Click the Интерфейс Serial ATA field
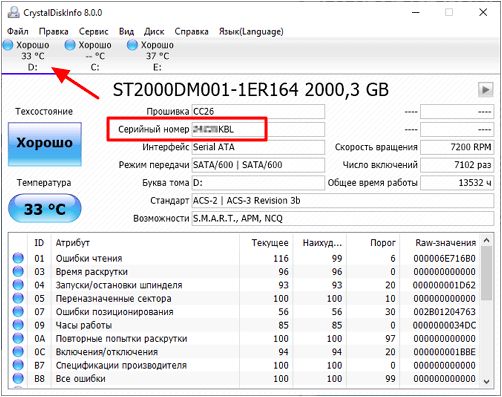The image size is (502, 397). click(x=258, y=147)
